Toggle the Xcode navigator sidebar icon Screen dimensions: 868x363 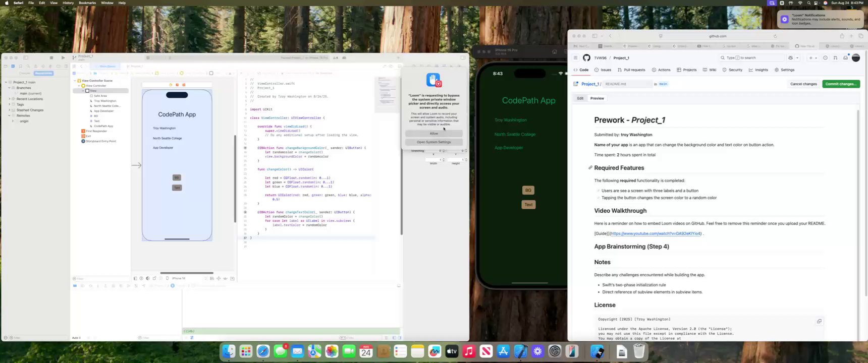26,58
